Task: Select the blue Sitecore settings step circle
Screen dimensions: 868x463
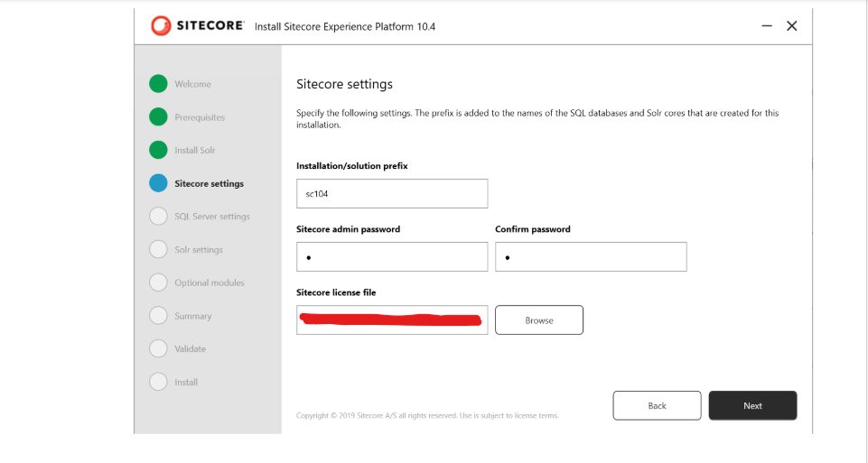Action: pos(158,183)
